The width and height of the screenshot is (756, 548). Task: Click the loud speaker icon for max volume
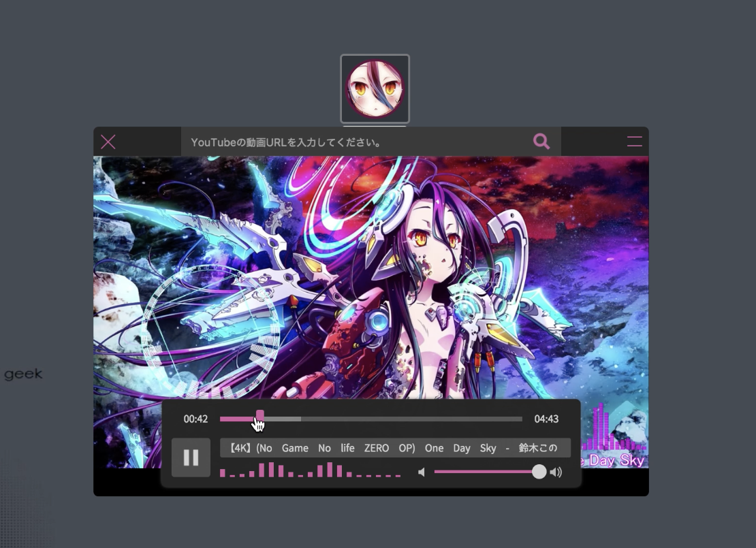(556, 472)
